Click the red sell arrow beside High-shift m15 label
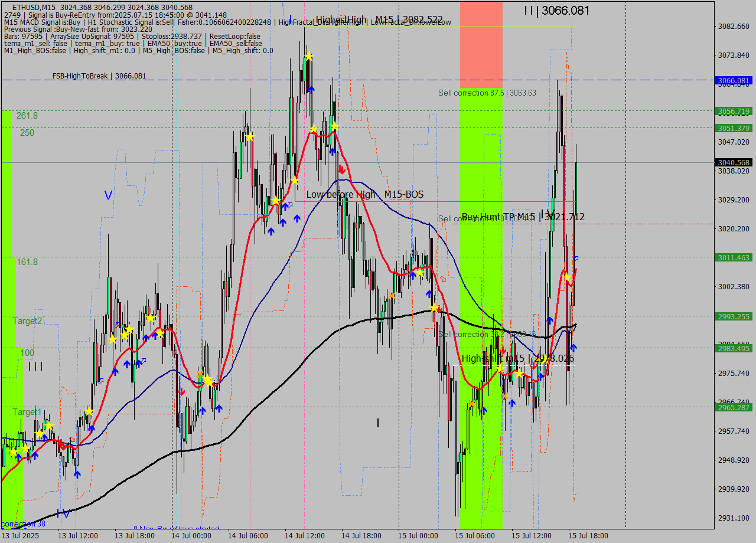The image size is (756, 543). point(503,351)
